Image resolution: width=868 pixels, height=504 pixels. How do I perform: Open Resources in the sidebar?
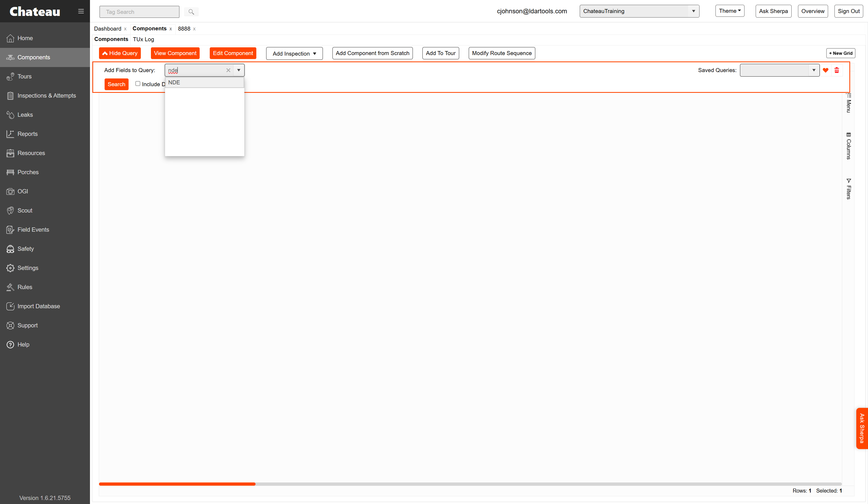coord(45,153)
